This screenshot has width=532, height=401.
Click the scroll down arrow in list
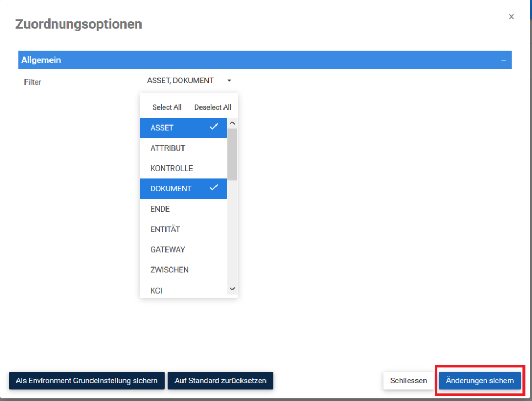coord(232,289)
